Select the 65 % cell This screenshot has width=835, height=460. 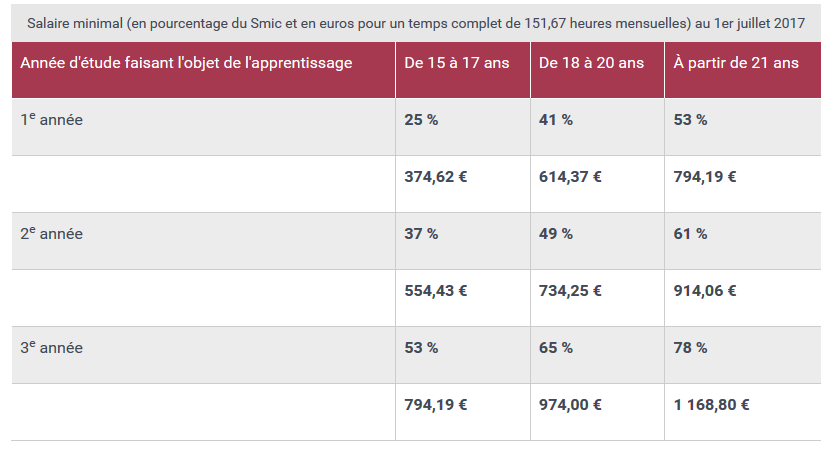point(556,348)
